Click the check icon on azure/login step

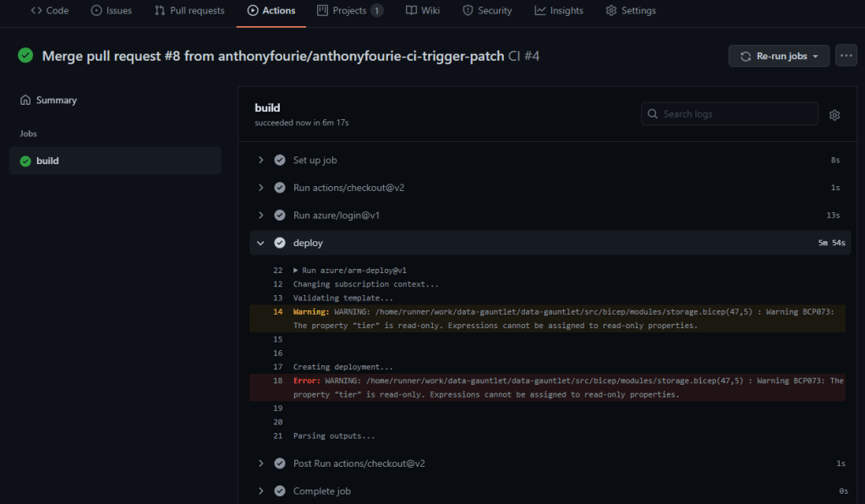pos(280,215)
